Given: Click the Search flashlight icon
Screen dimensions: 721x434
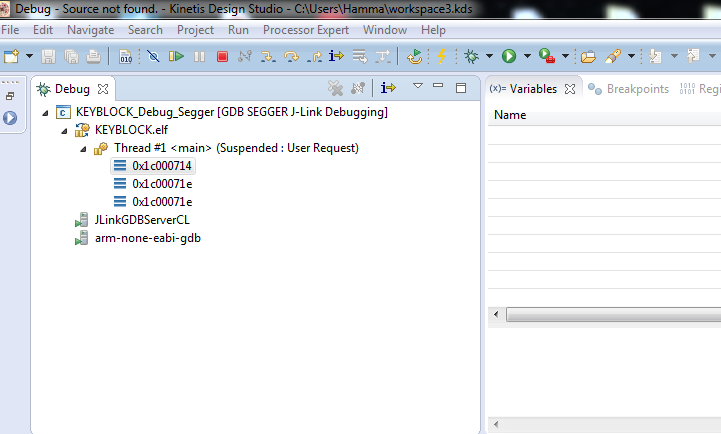Looking at the screenshot, I should coord(612,56).
